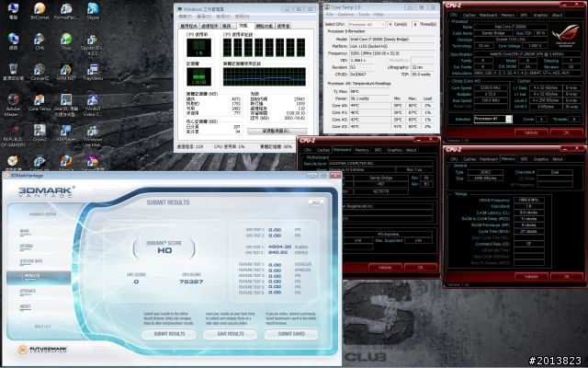Open the Computer icon on the desktop
The height and width of the screenshot is (368, 588).
[13, 11]
